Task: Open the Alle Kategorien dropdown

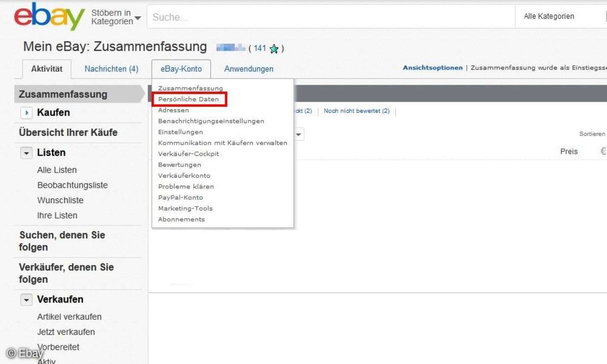Action: click(x=560, y=17)
